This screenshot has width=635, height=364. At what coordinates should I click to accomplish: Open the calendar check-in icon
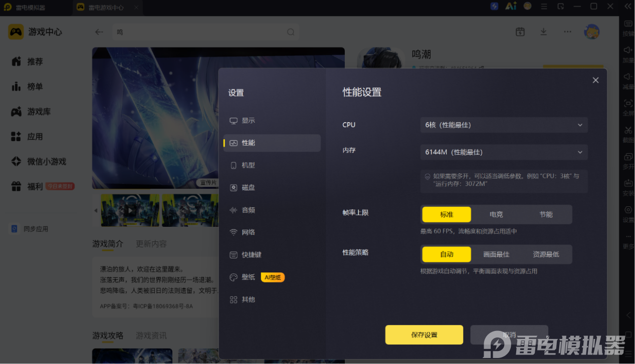[520, 32]
